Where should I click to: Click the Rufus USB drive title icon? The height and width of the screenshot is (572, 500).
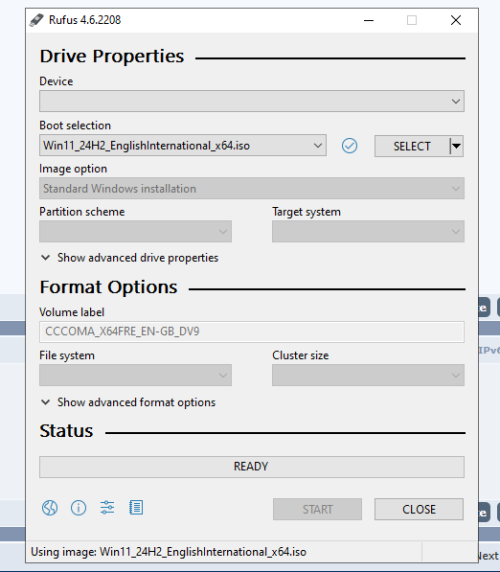(x=36, y=20)
